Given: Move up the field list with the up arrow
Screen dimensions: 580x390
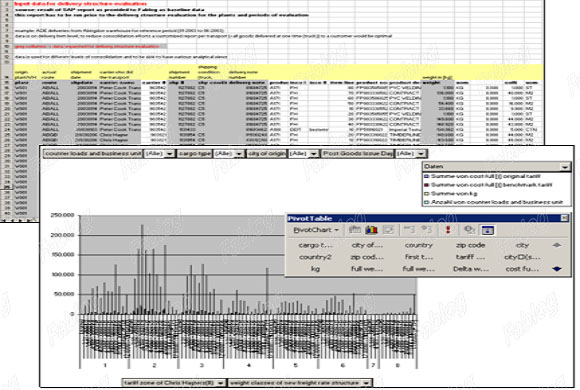Looking at the screenshot, I should click(x=557, y=245).
